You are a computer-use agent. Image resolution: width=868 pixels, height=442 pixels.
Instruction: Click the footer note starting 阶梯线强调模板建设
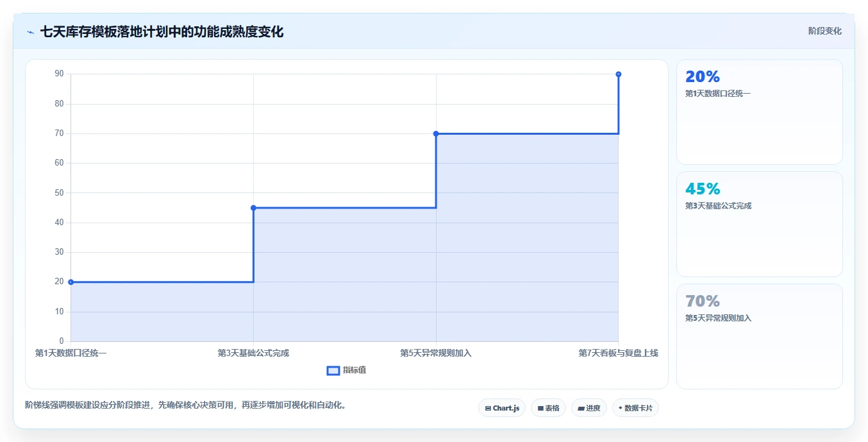coord(185,405)
